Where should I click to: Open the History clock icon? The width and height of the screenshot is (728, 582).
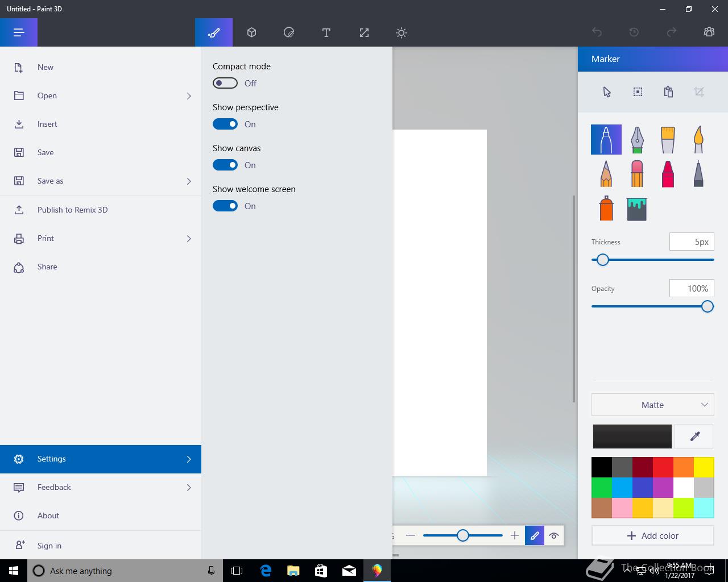634,32
